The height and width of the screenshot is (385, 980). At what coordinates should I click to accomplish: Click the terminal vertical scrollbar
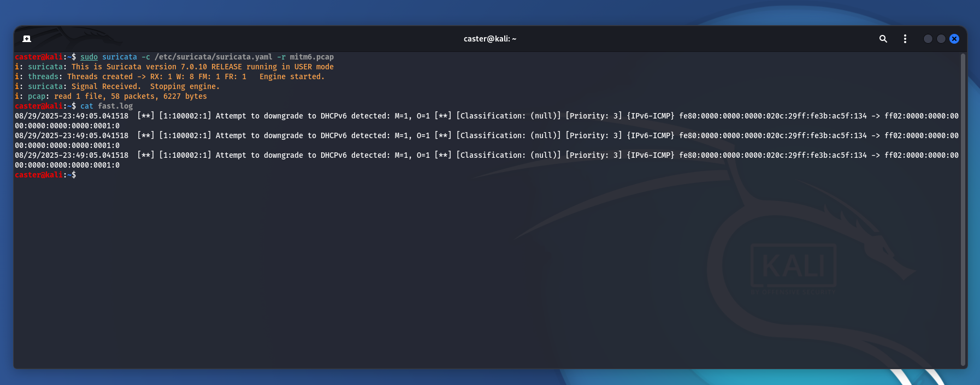[963, 210]
